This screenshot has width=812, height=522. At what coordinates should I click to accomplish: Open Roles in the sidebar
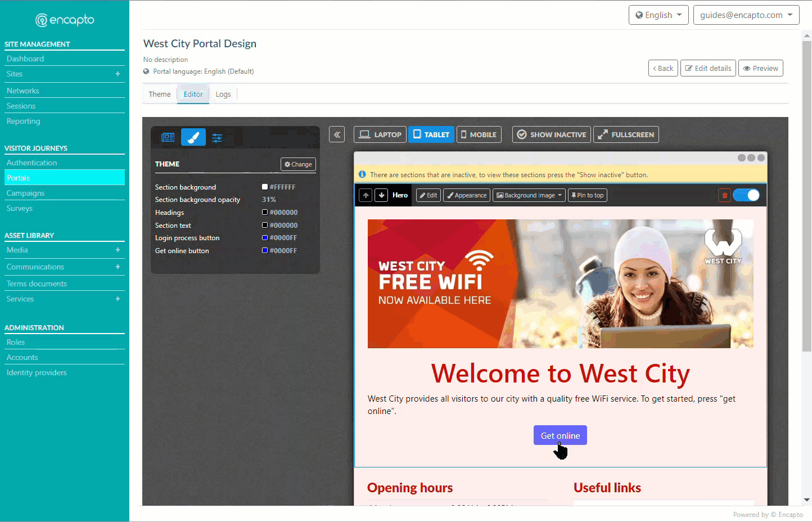coord(16,342)
